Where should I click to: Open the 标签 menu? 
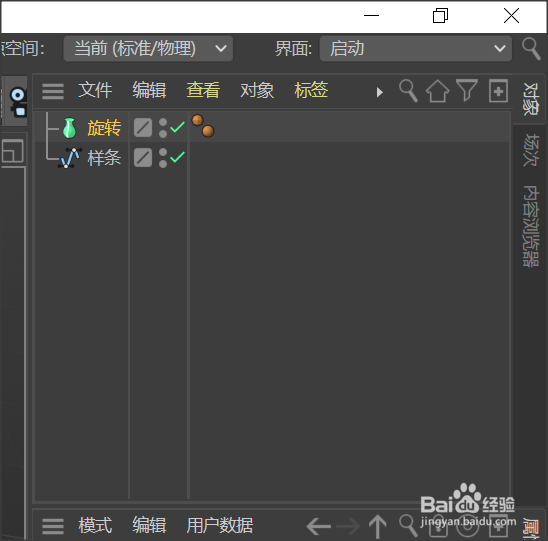[x=311, y=91]
